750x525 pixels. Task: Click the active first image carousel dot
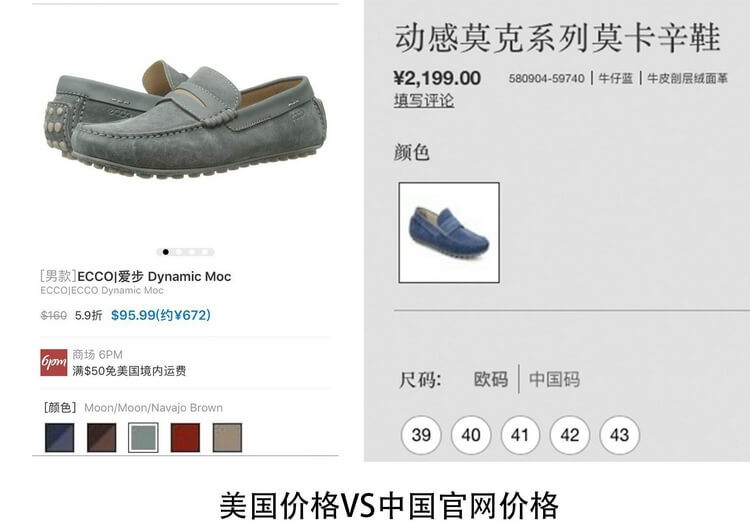click(x=165, y=252)
